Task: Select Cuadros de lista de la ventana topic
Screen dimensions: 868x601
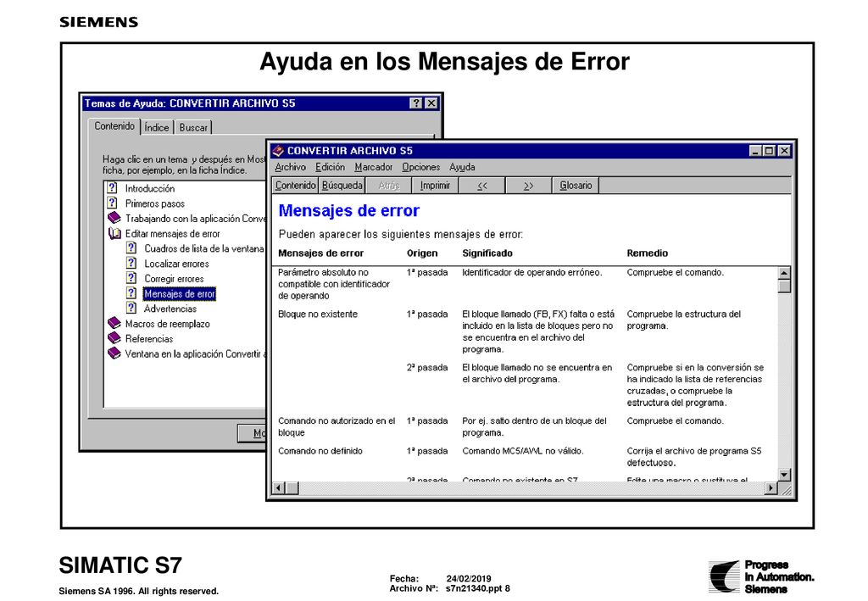Action: 204,248
